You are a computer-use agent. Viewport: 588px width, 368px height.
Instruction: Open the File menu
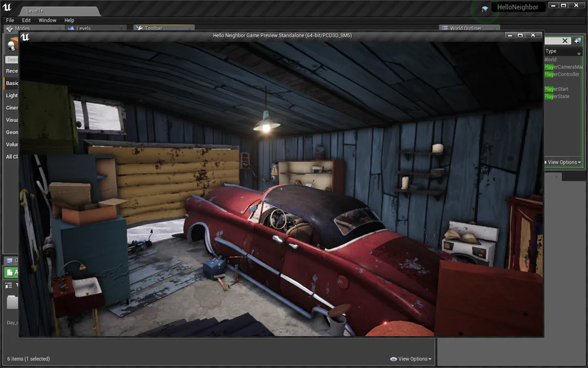(x=10, y=20)
